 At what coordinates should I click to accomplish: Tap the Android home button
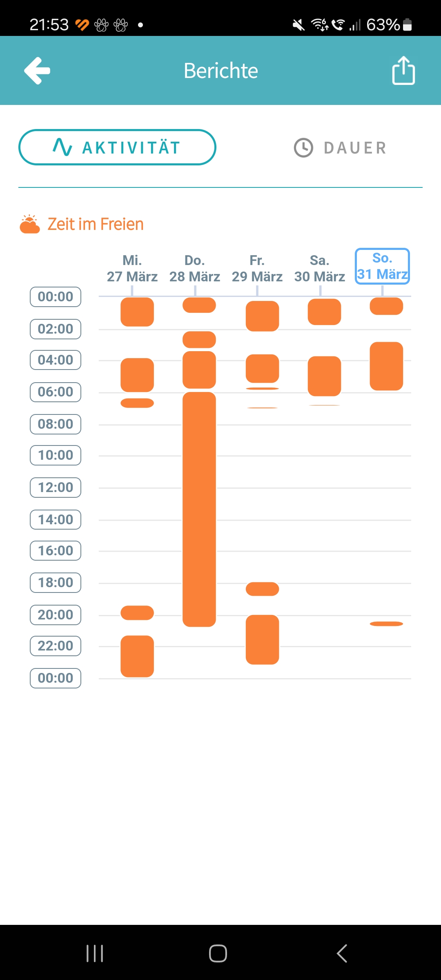click(218, 953)
